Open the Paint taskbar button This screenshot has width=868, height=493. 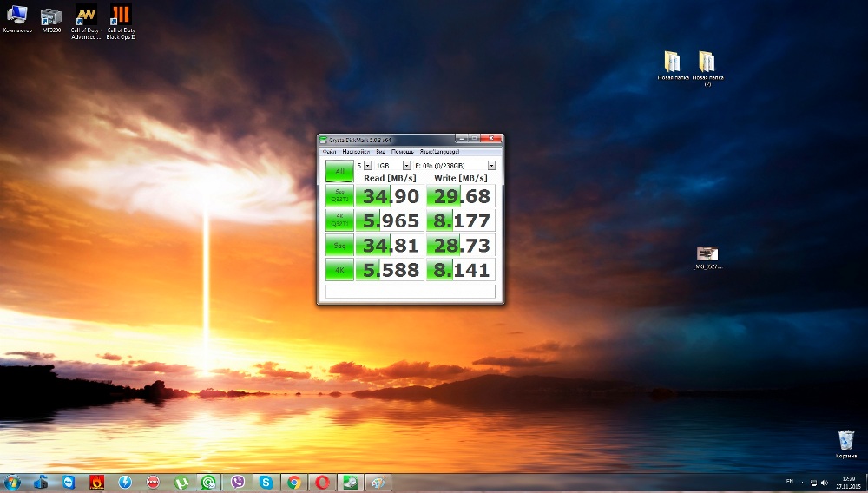(x=378, y=483)
